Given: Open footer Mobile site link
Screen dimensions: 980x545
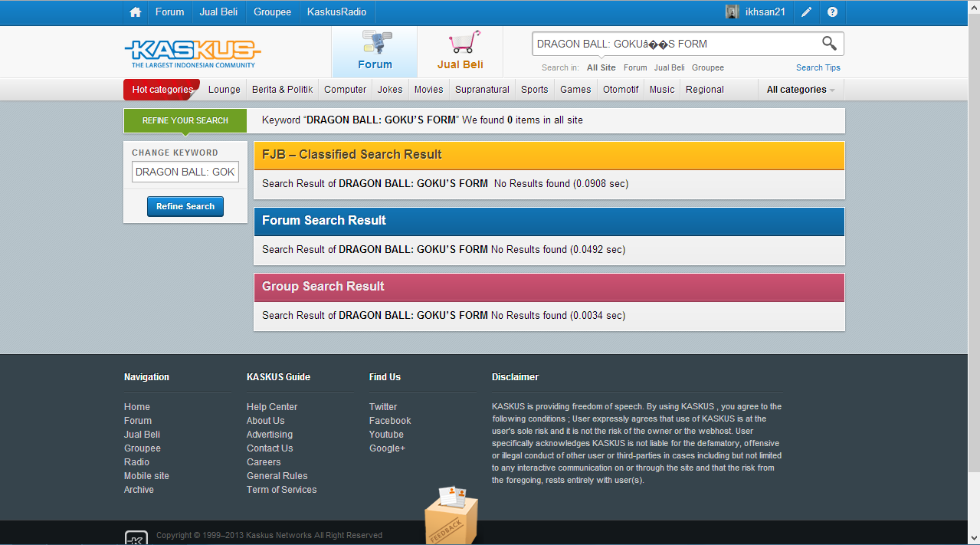Looking at the screenshot, I should pos(147,476).
